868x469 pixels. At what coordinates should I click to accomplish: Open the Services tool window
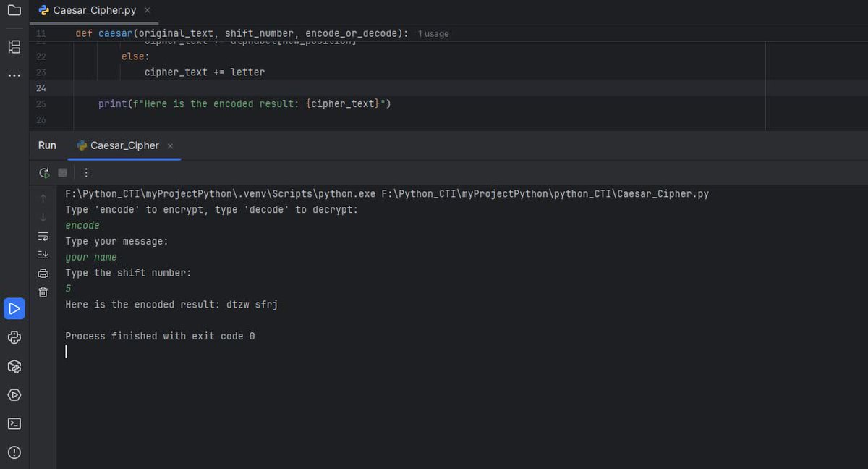click(14, 395)
